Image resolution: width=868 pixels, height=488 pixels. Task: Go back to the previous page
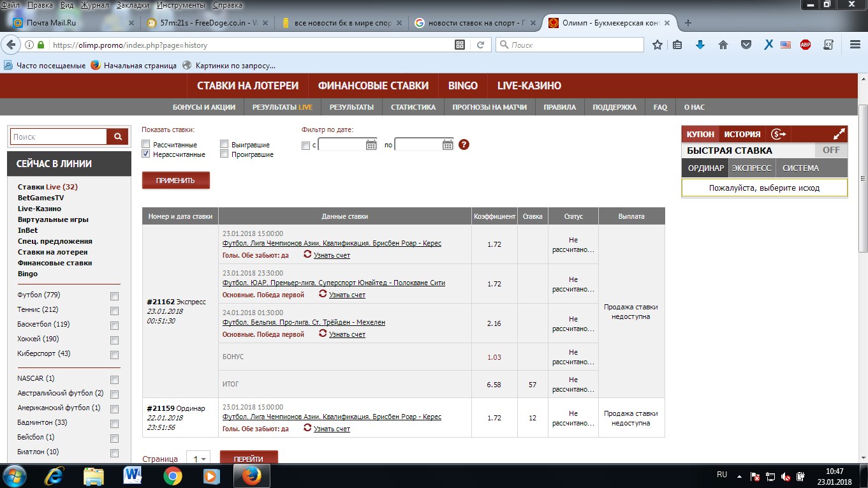(11, 45)
